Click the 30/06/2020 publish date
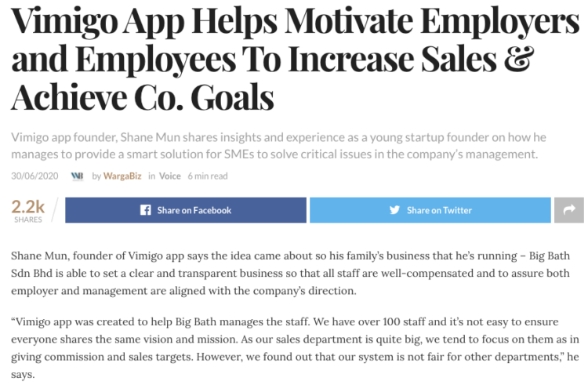588x392 pixels. [34, 176]
